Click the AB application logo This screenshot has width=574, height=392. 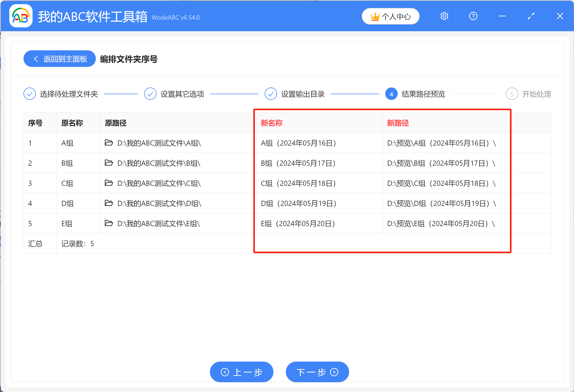[x=21, y=16]
